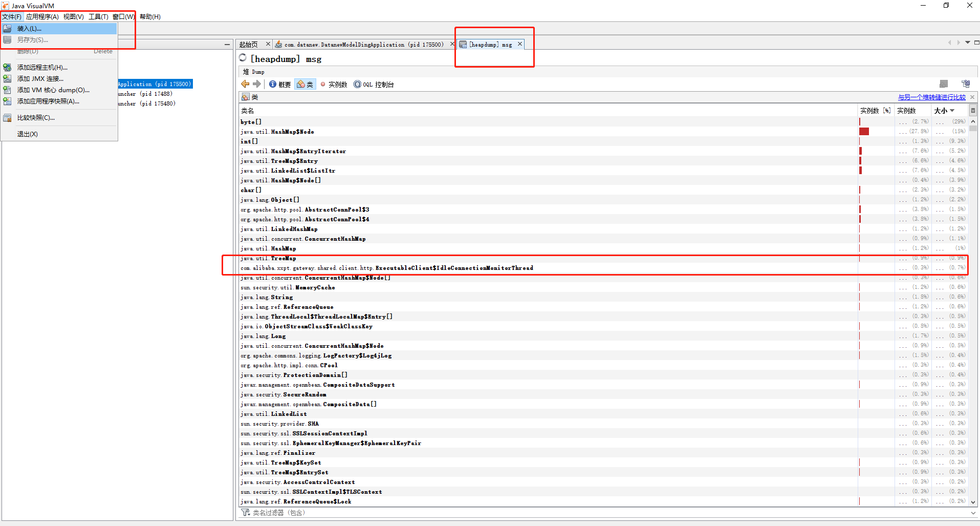The height and width of the screenshot is (526, 980).
Task: Sort by 实例数 [%] column header
Action: pyautogui.click(x=876, y=111)
